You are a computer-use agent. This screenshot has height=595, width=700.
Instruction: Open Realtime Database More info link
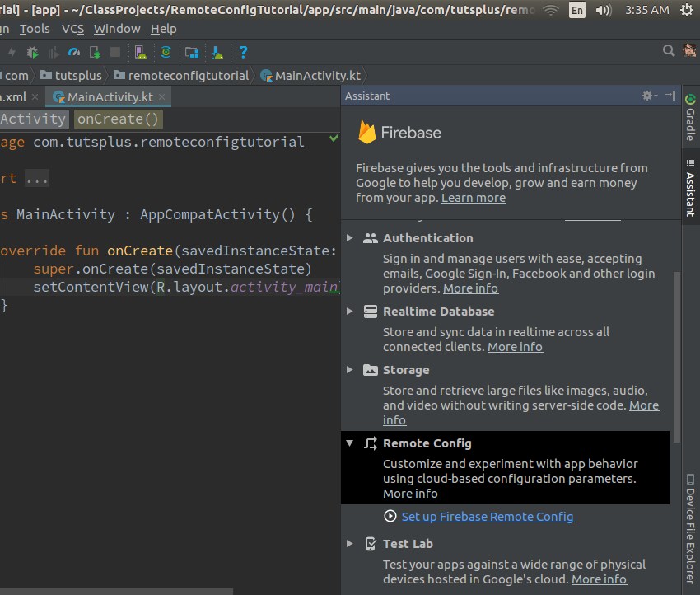(516, 347)
